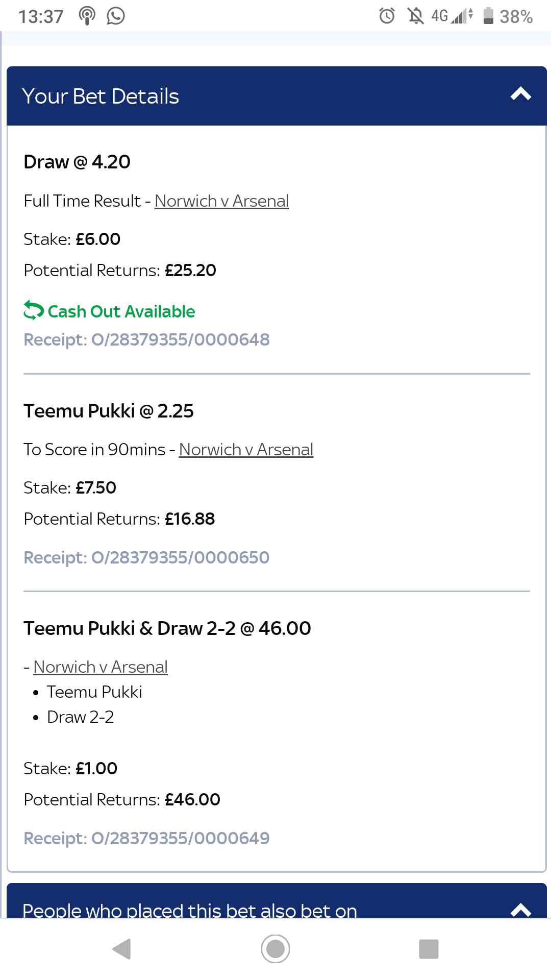Tap the Android back triangle button
This screenshot has width=551, height=980.
pyautogui.click(x=122, y=949)
